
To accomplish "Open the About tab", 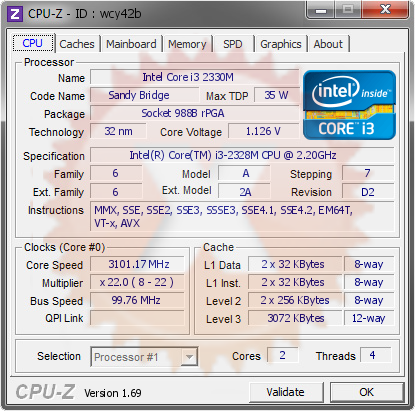I will [x=328, y=44].
